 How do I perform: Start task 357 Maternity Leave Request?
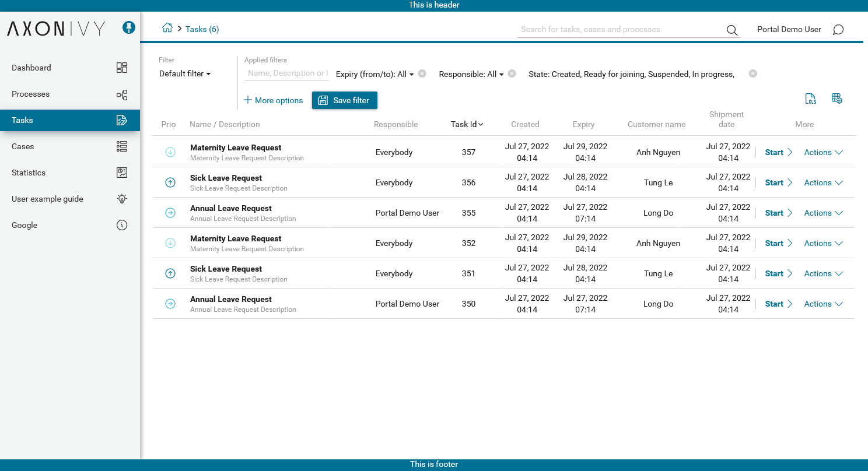pyautogui.click(x=779, y=152)
